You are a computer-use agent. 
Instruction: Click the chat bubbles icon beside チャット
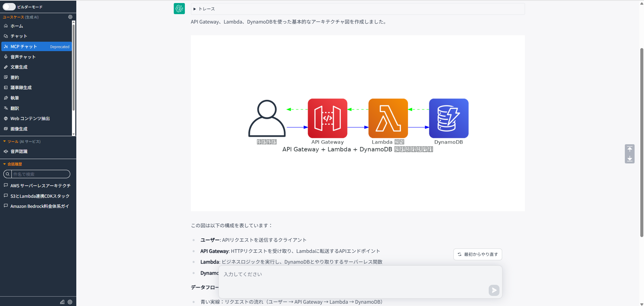click(6, 36)
